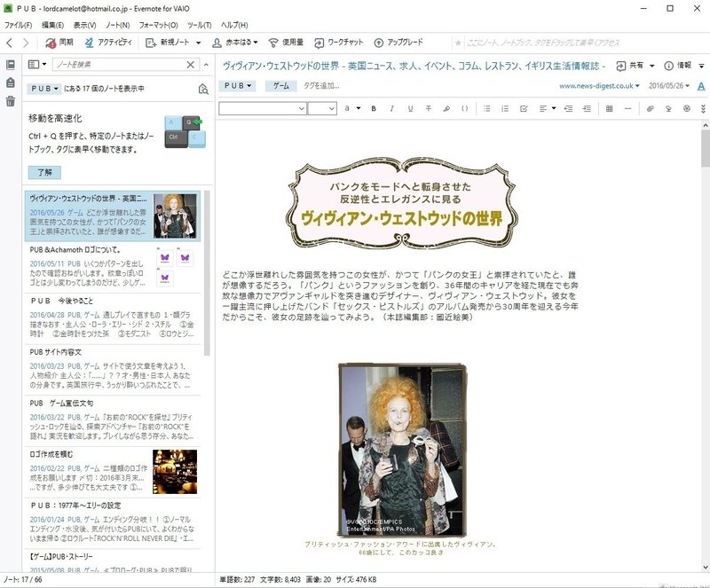Viewport: 710px width, 588px height.
Task: Open the 共有 share button
Action: coord(630,66)
